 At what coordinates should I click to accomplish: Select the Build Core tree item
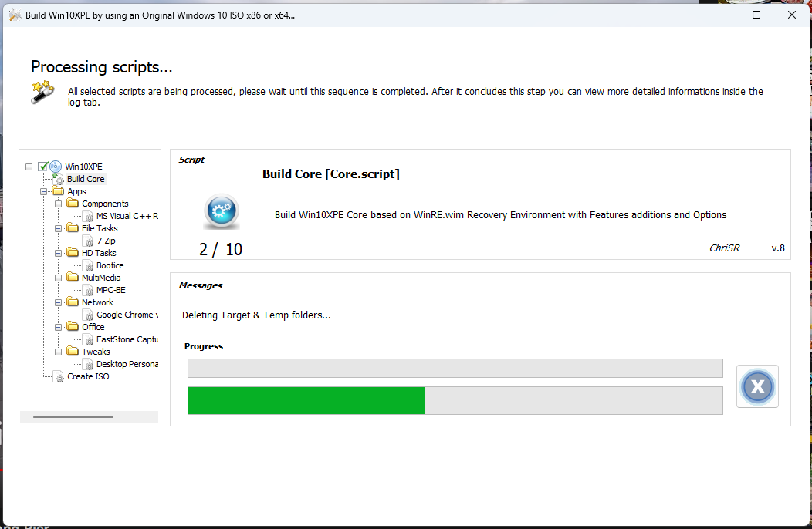tap(86, 179)
